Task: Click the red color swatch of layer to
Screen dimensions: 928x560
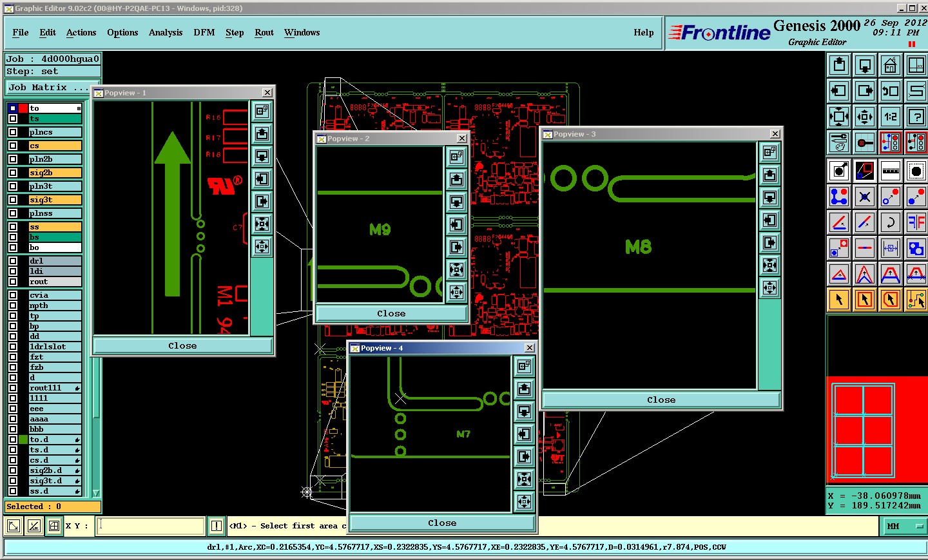Action: [23, 108]
